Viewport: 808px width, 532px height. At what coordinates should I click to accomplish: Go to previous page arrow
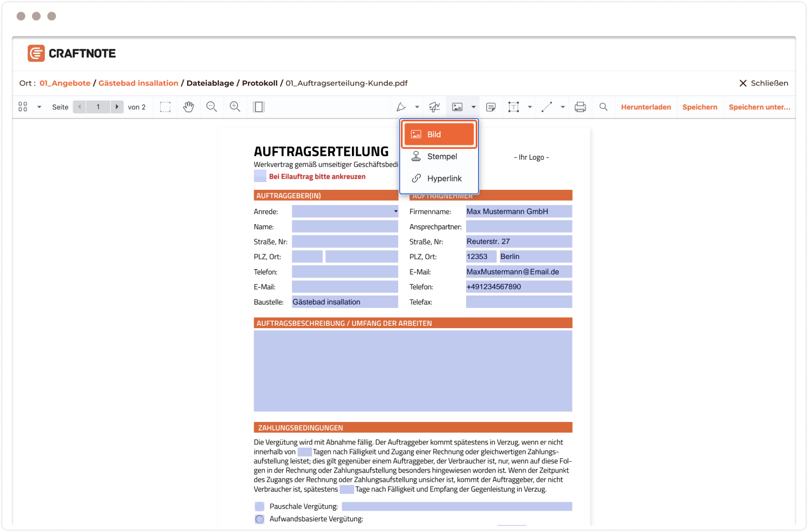coord(80,107)
